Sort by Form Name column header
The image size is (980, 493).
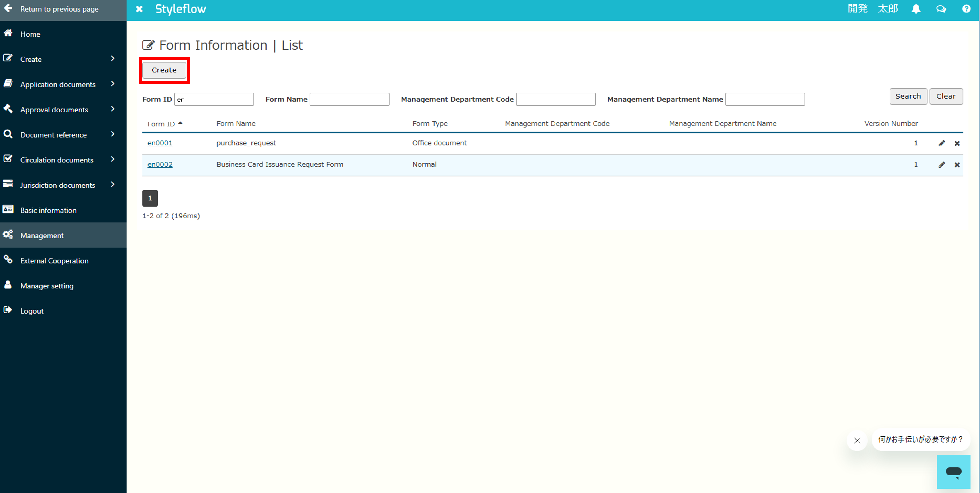[236, 124]
